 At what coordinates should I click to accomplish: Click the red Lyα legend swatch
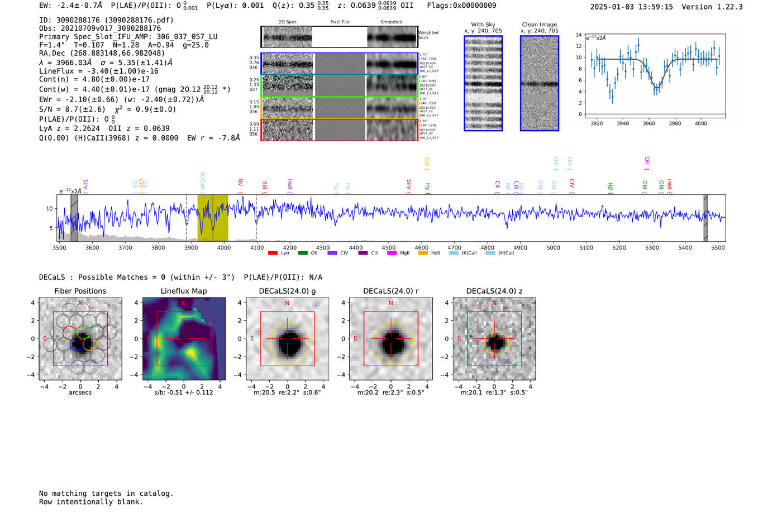click(x=273, y=253)
